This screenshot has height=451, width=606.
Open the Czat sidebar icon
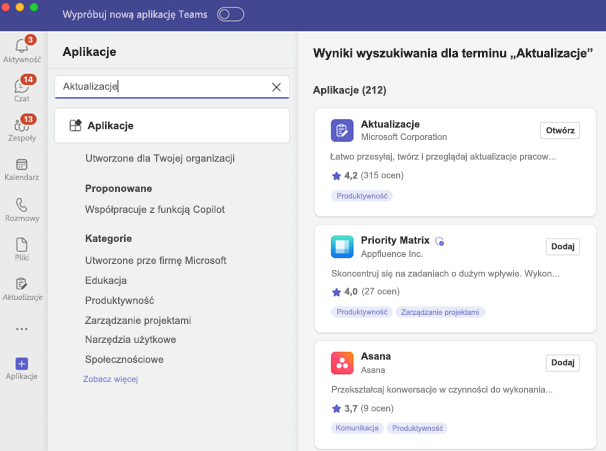pos(21,85)
